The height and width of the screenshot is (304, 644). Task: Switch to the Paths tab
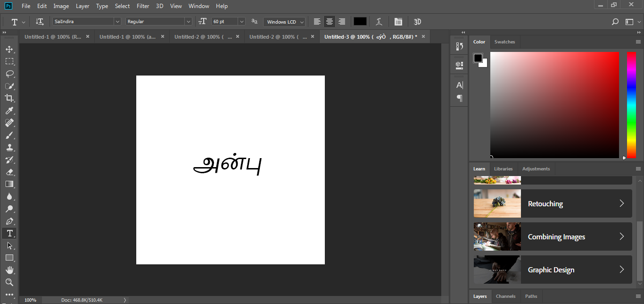coord(531,296)
